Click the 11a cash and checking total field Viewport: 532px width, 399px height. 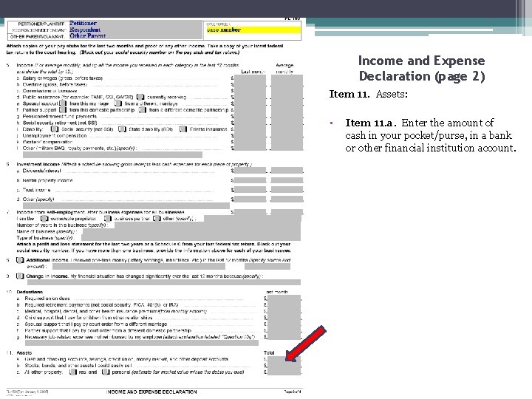coord(284,359)
